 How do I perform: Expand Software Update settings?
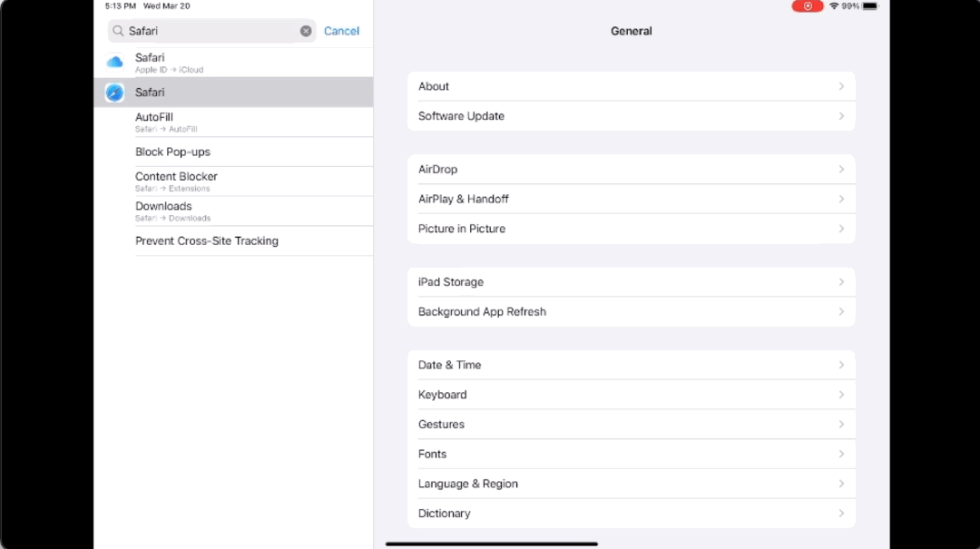tap(631, 116)
